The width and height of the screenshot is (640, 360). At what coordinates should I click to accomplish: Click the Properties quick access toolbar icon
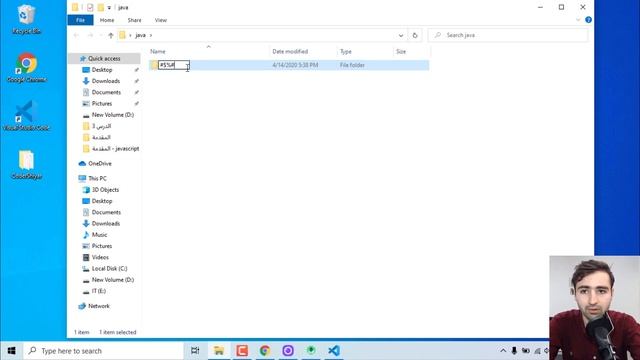tap(90, 7)
